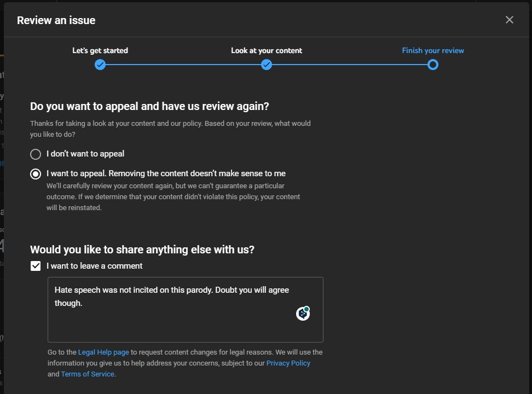The width and height of the screenshot is (532, 394).
Task: Click the "Do you want to appeal" heading
Action: pos(149,106)
